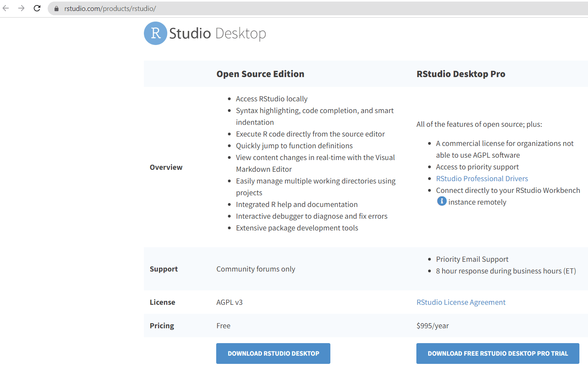Open the RStudio Professional Drivers link
588x367 pixels.
tap(482, 179)
